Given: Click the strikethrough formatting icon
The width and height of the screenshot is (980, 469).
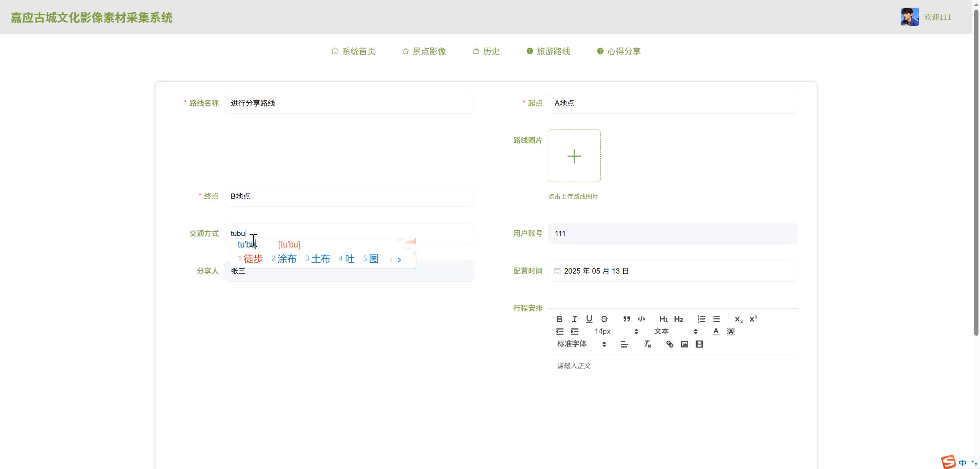Looking at the screenshot, I should 604,319.
